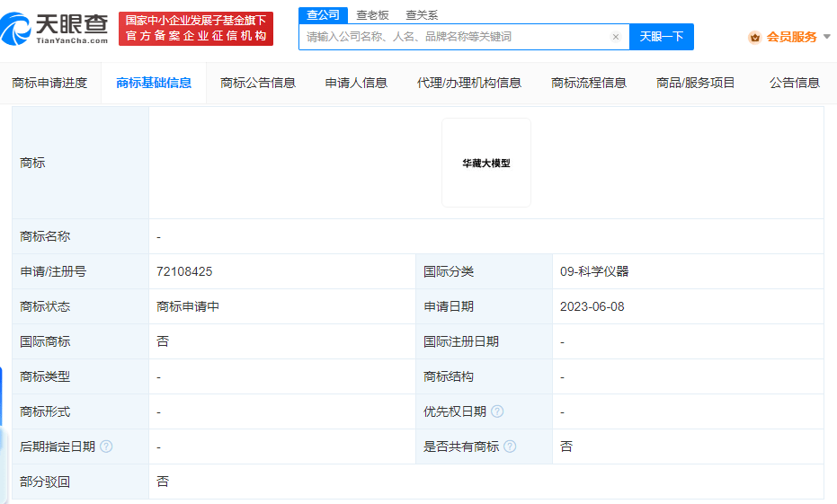Select the 查公司 search tab

pyautogui.click(x=323, y=14)
